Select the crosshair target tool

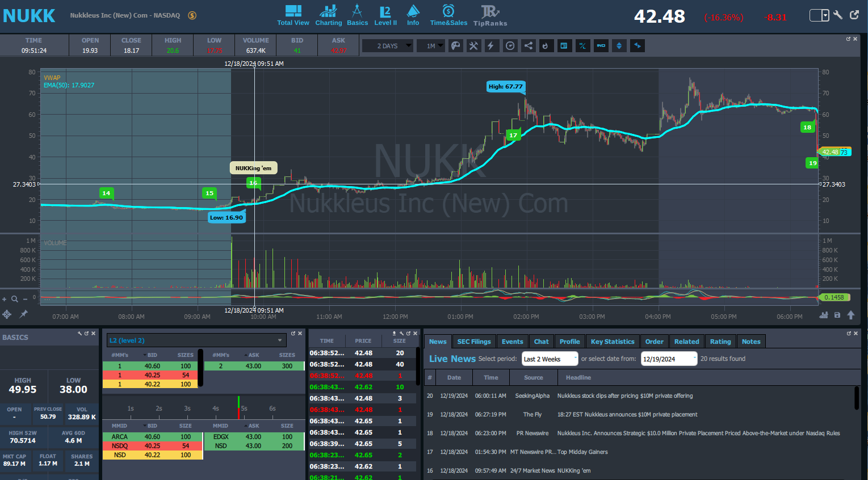click(x=7, y=314)
